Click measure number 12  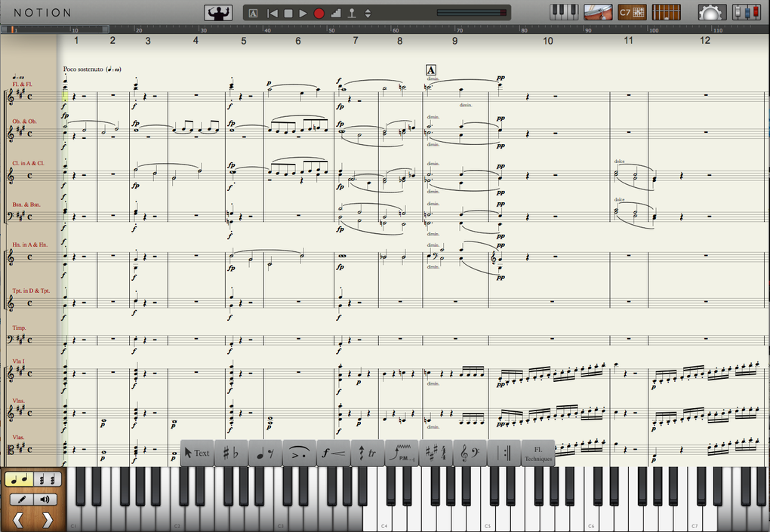click(x=705, y=40)
